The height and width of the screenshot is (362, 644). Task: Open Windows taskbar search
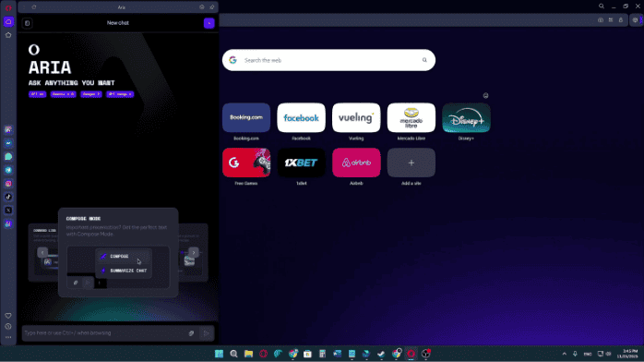pyautogui.click(x=233, y=354)
